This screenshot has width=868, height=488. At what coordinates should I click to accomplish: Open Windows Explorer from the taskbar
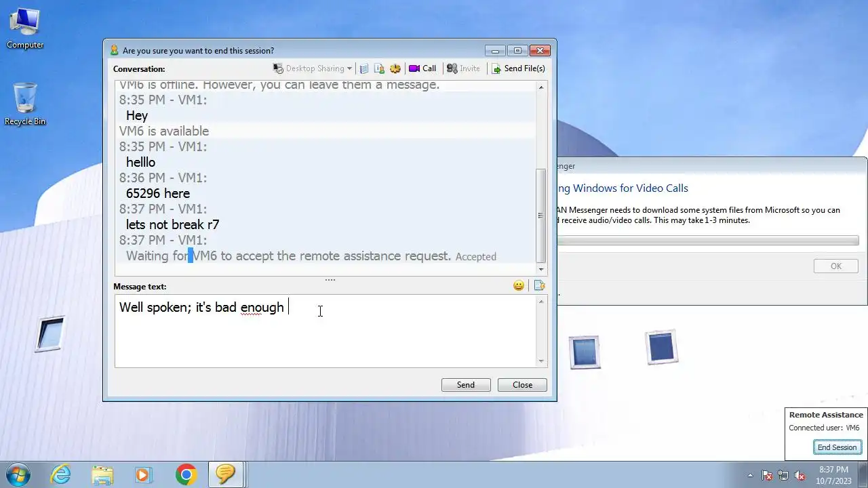click(x=102, y=474)
